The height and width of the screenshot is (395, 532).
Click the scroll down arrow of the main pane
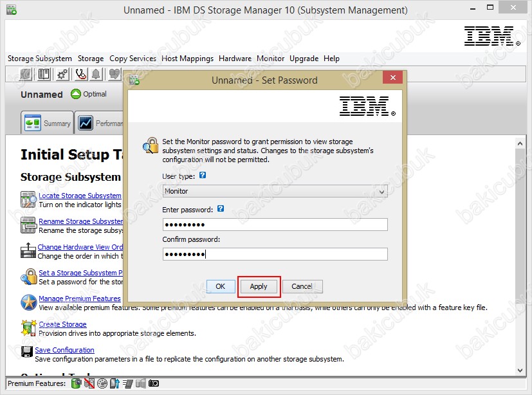[520, 370]
